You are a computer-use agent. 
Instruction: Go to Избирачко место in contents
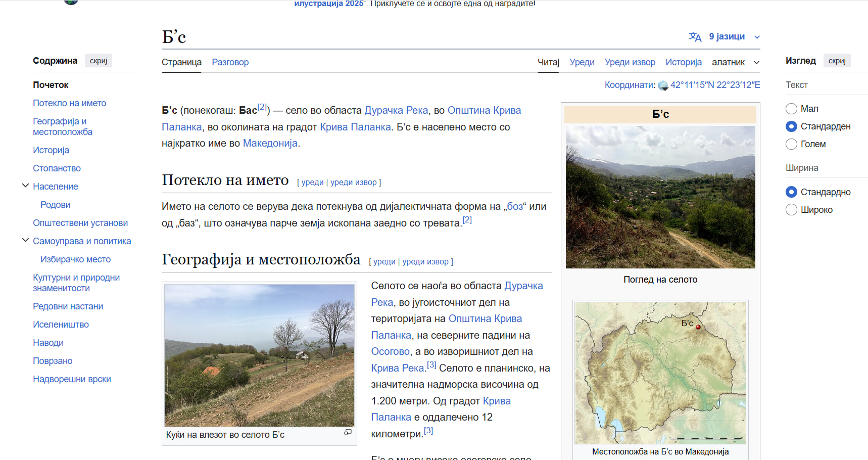[76, 259]
